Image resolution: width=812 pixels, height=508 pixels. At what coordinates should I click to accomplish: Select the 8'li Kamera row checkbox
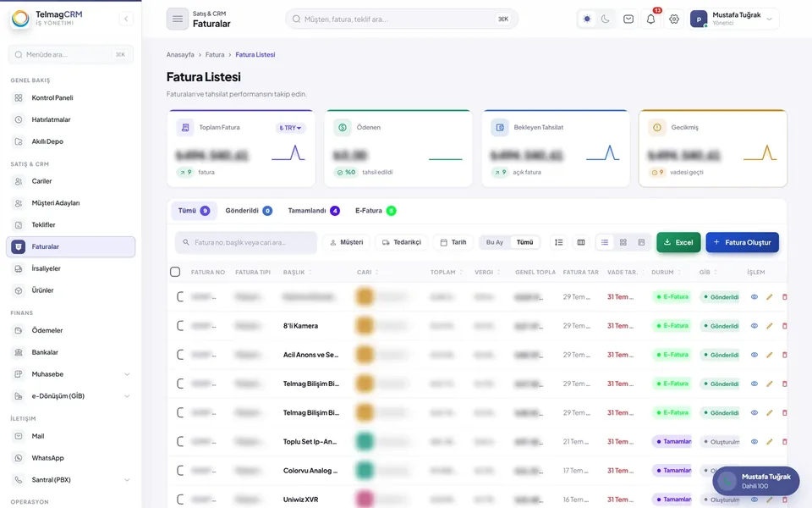coord(180,326)
